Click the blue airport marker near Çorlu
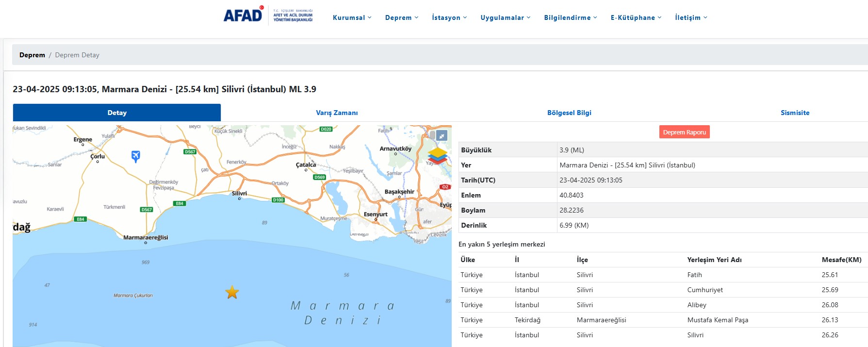 136,156
